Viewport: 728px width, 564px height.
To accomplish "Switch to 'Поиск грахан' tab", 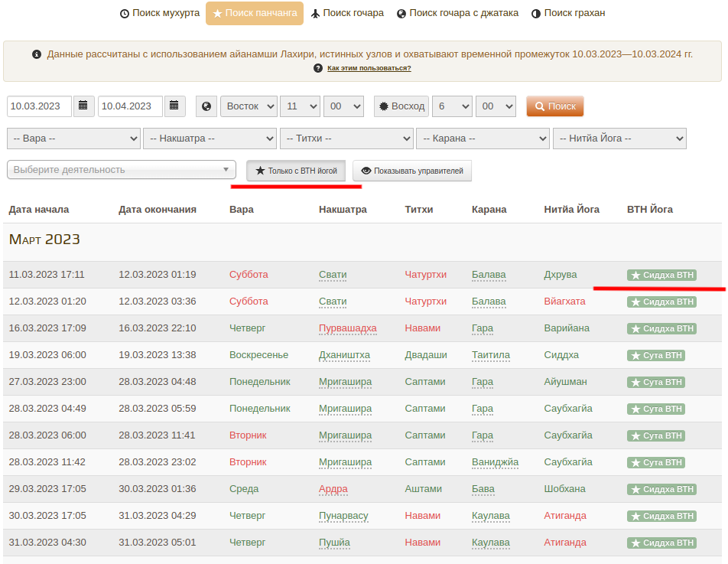I will (x=568, y=14).
